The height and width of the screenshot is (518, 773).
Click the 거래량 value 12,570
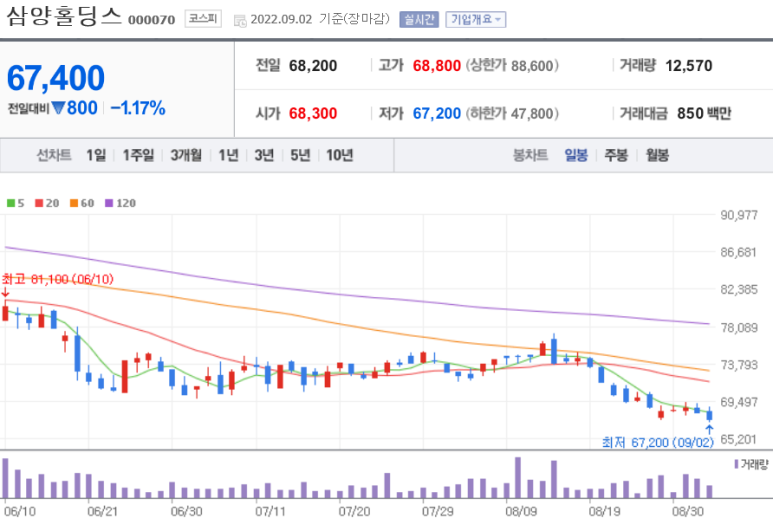tap(689, 66)
